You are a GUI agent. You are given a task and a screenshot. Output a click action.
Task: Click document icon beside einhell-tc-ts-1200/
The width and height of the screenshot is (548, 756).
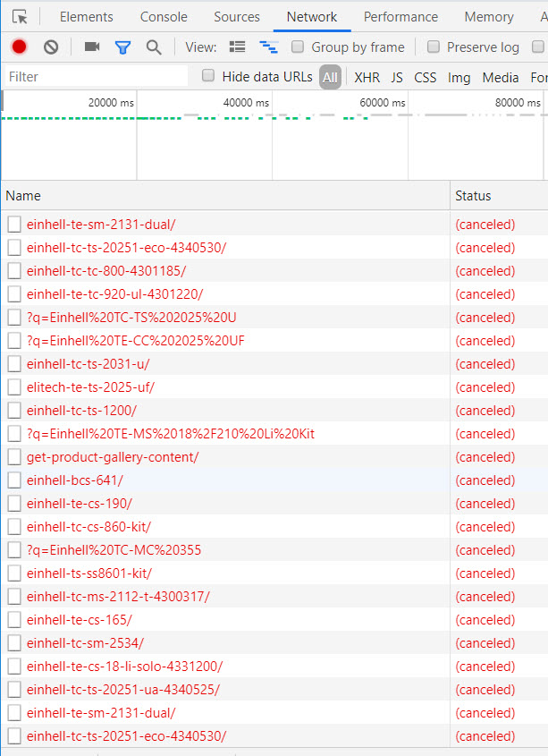pos(14,411)
